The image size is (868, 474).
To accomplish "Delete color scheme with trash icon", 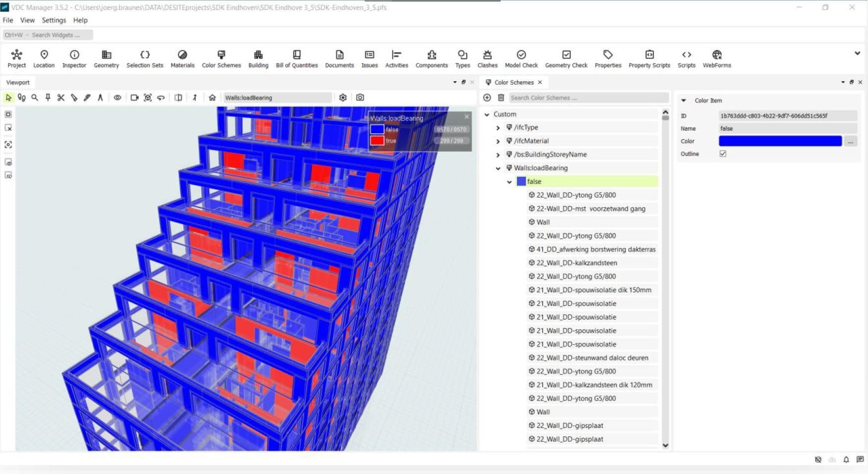I will pyautogui.click(x=501, y=98).
